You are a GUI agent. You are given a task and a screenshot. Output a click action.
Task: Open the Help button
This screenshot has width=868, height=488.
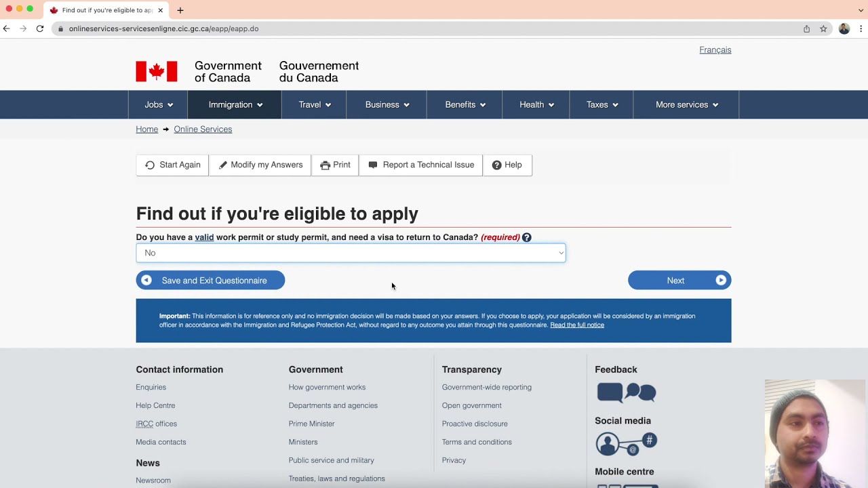pyautogui.click(x=507, y=165)
